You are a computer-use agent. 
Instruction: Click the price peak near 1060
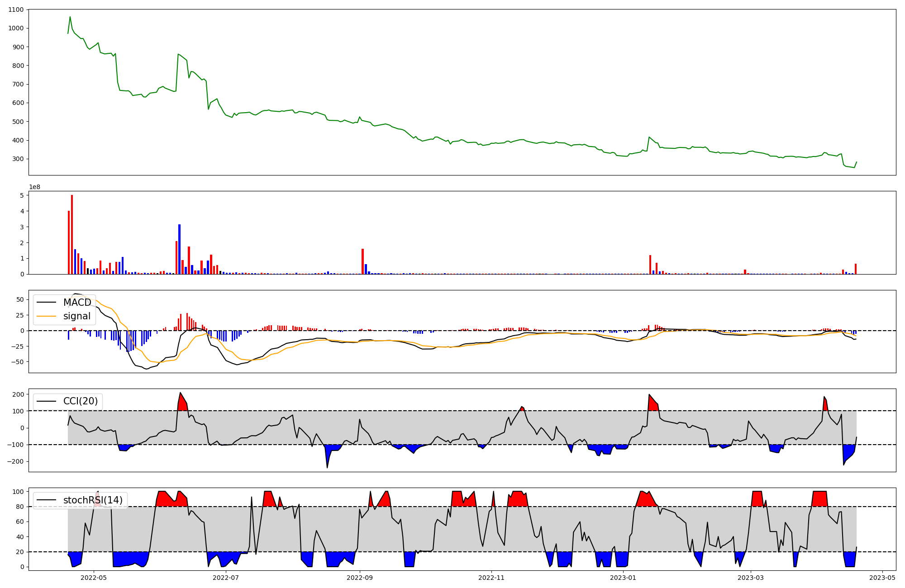click(x=70, y=17)
